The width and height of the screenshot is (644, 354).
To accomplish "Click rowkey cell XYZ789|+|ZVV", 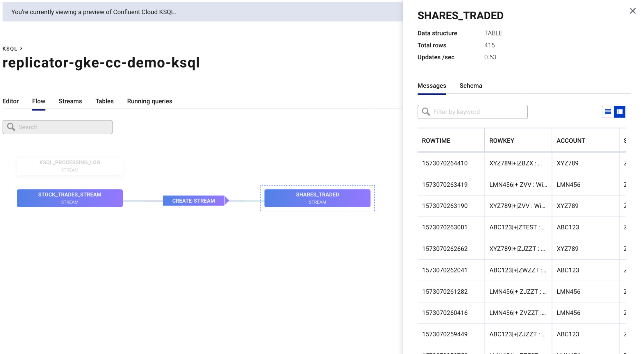I will (x=517, y=206).
